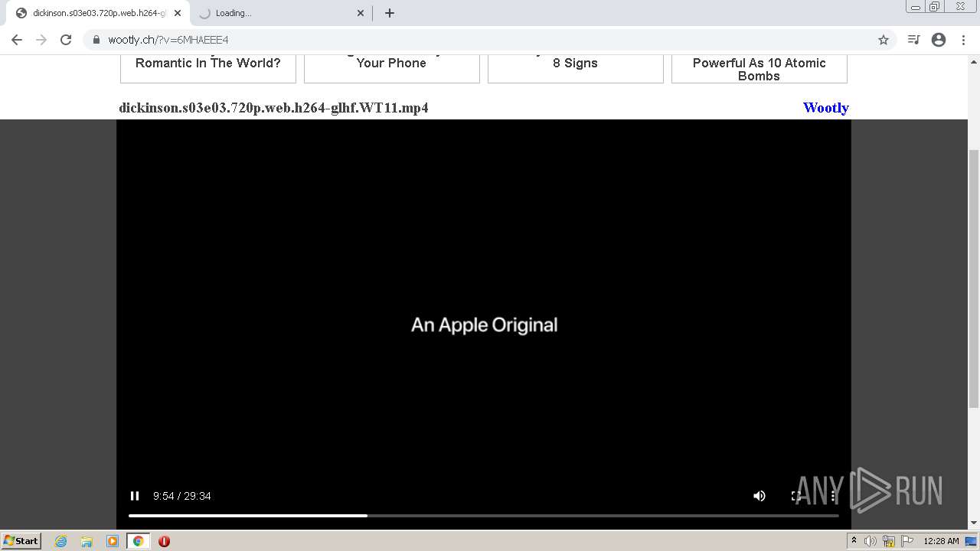
Task: Close the dickinson.s03e03 tab
Action: 178,13
